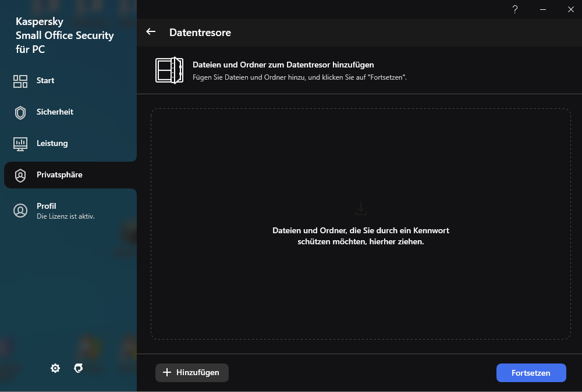Image resolution: width=582 pixels, height=392 pixels.
Task: Click the 'Kaspersky Small Office Security für PC' title
Action: pyautogui.click(x=65, y=35)
